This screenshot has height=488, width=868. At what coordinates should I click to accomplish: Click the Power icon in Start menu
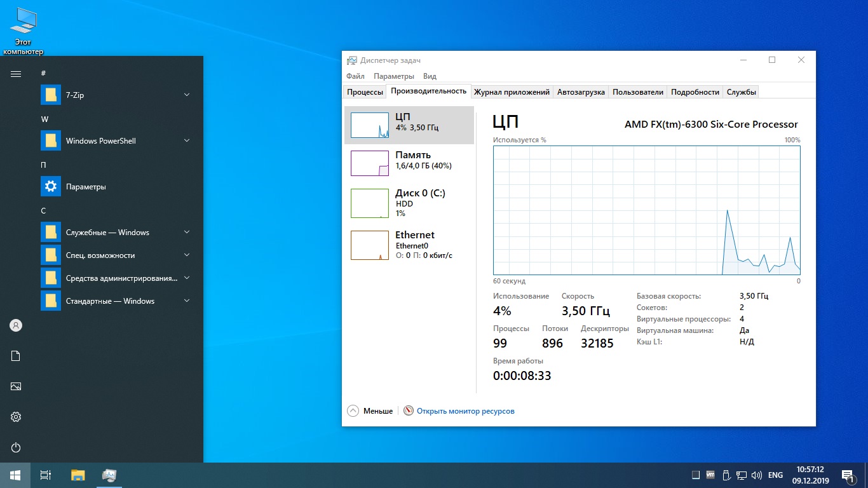click(16, 447)
